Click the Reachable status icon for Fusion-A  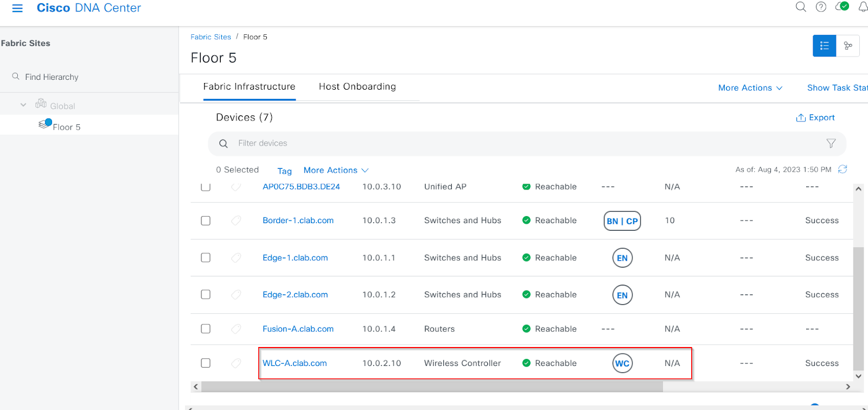pyautogui.click(x=526, y=329)
